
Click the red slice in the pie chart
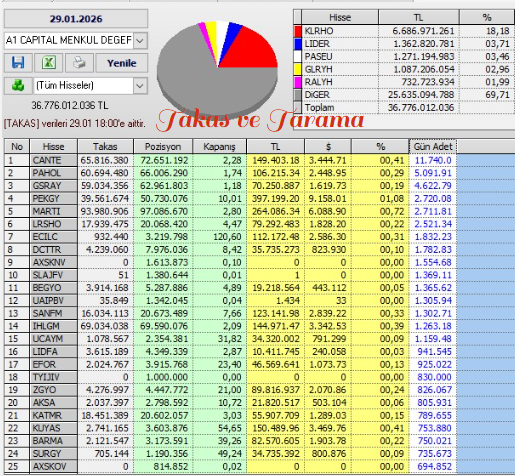(253, 50)
